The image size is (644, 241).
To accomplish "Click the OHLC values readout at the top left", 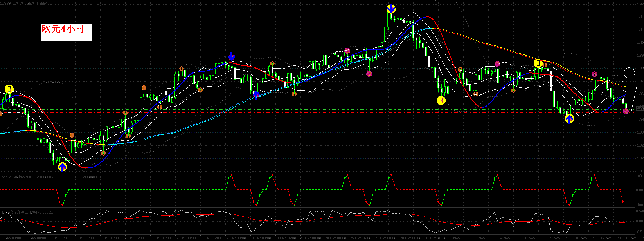I will pos(24,3).
